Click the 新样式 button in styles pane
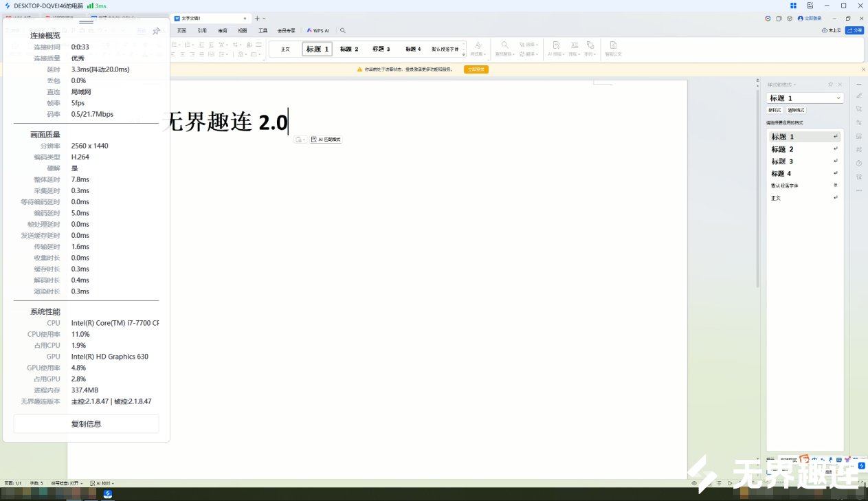 coord(775,110)
